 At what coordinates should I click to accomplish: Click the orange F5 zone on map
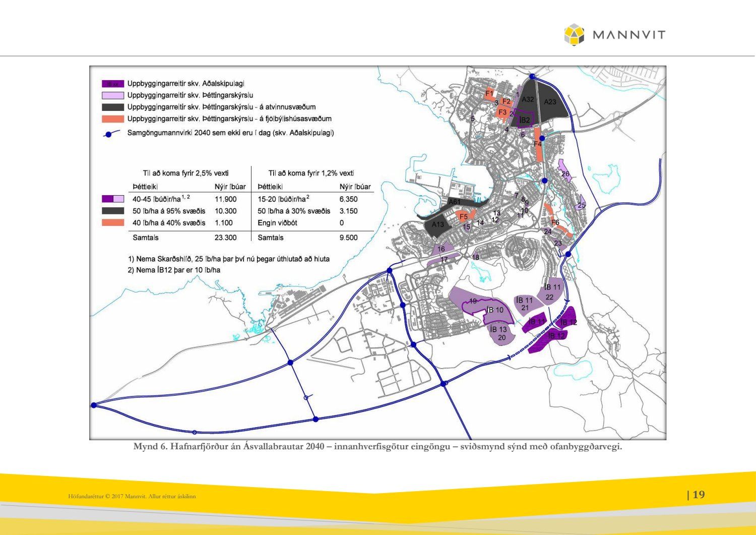click(x=463, y=217)
